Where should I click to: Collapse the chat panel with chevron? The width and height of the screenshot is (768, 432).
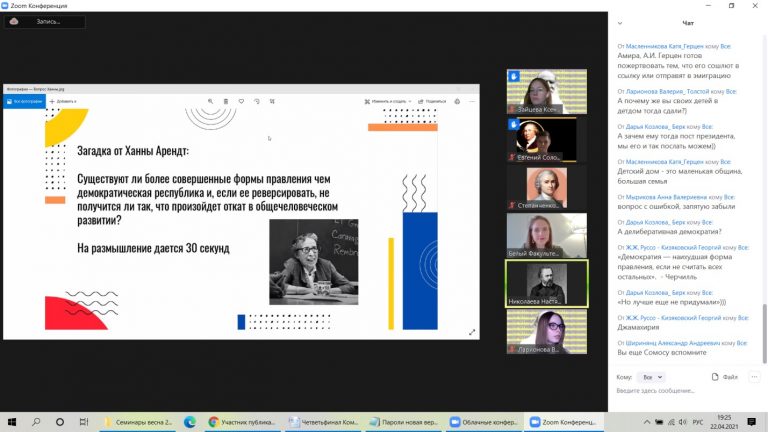point(618,25)
